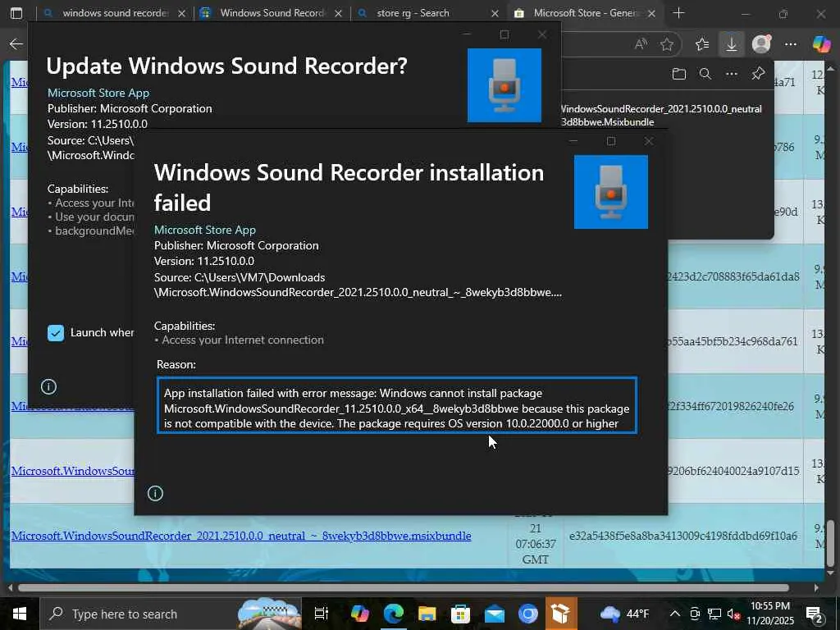
Task: Select the Microsoft Store - Generation tab
Action: [584, 13]
